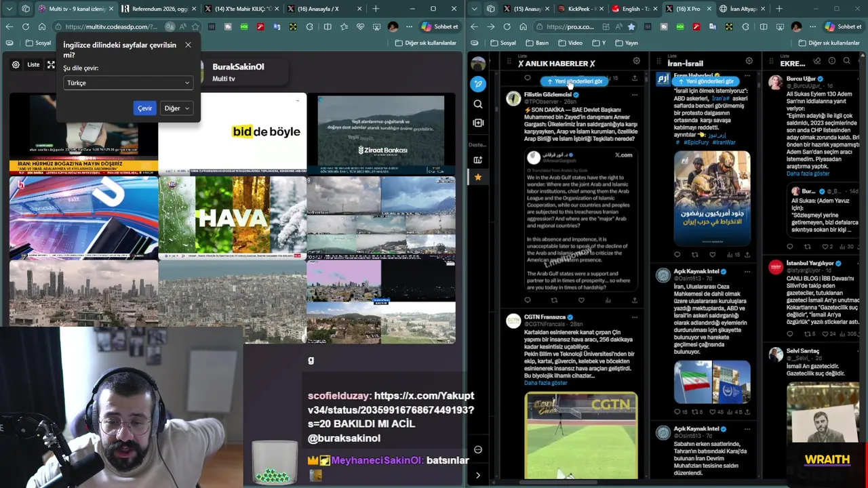Click Sohbet et button in right window
This screenshot has width=868, height=488.
tap(843, 26)
